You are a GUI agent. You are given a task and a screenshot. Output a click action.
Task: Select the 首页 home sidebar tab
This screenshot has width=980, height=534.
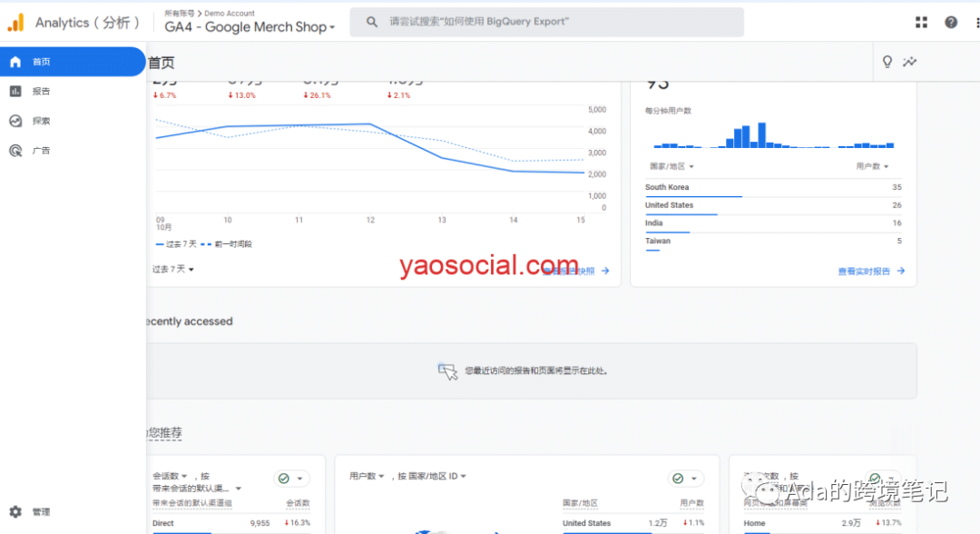point(73,61)
